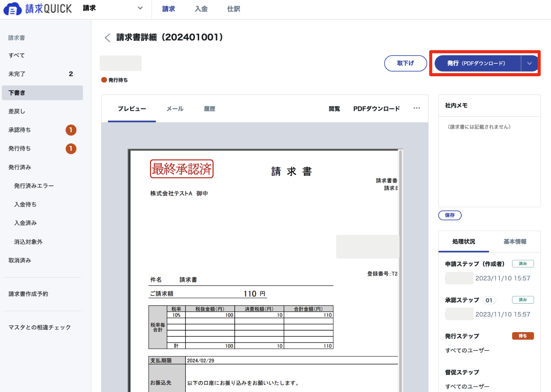Switch to the メール tab

coord(175,109)
